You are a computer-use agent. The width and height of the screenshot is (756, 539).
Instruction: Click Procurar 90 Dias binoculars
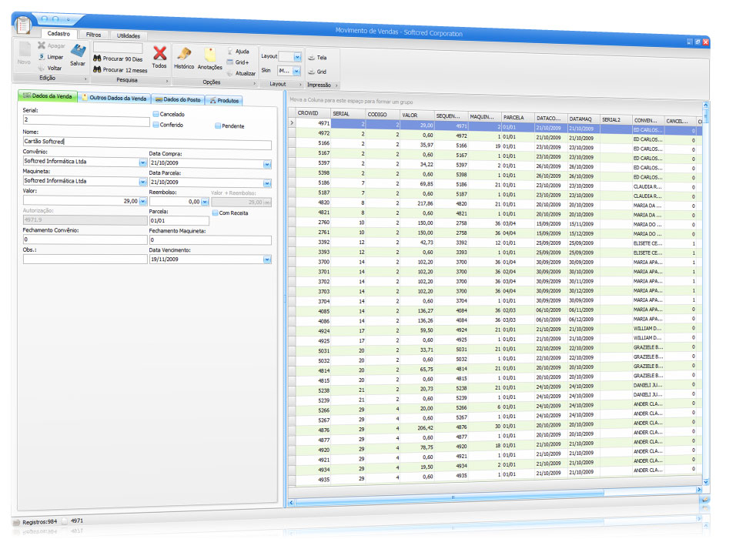tap(99, 59)
